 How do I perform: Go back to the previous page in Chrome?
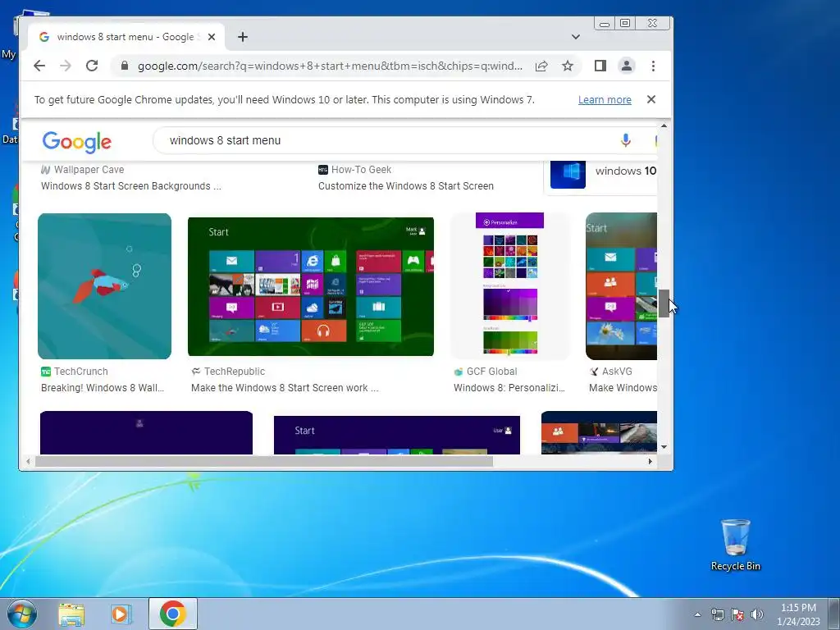click(39, 66)
